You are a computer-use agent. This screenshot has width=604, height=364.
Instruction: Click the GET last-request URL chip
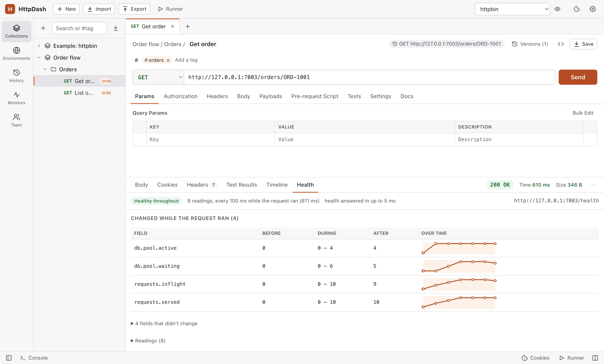(x=447, y=44)
